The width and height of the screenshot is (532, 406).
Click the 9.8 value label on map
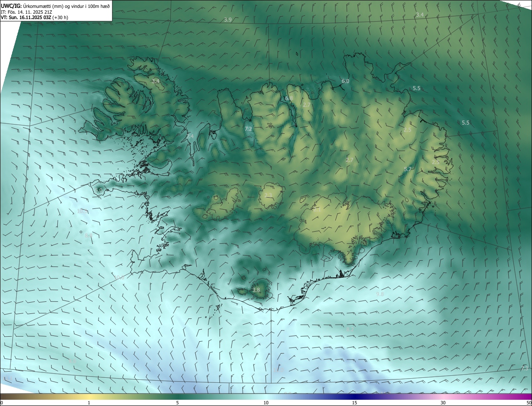click(380, 294)
